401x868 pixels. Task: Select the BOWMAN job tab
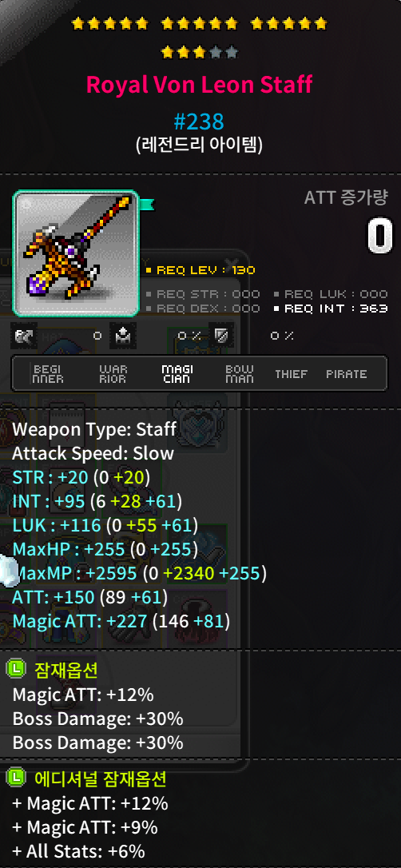pos(240,374)
